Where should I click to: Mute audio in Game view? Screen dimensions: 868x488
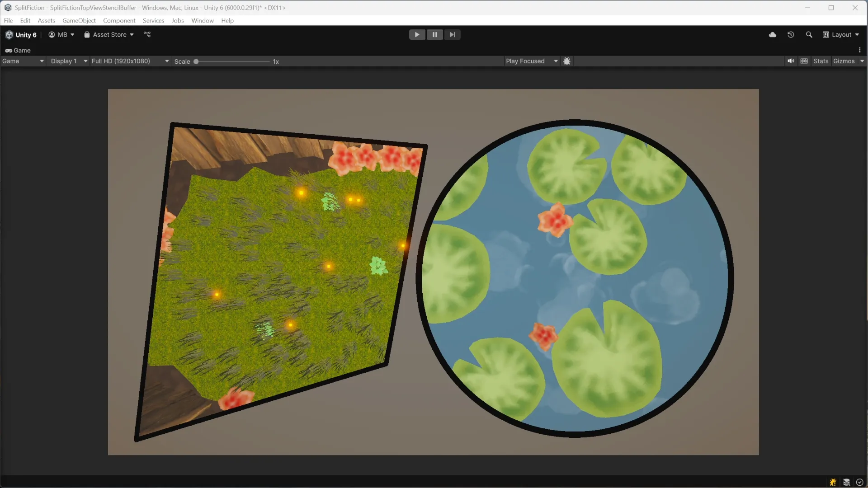tap(791, 61)
